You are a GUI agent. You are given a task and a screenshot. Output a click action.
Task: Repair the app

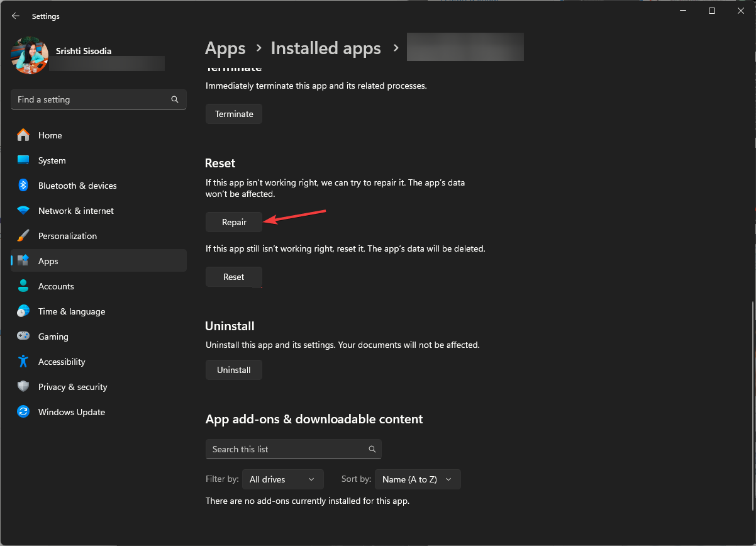[233, 222]
